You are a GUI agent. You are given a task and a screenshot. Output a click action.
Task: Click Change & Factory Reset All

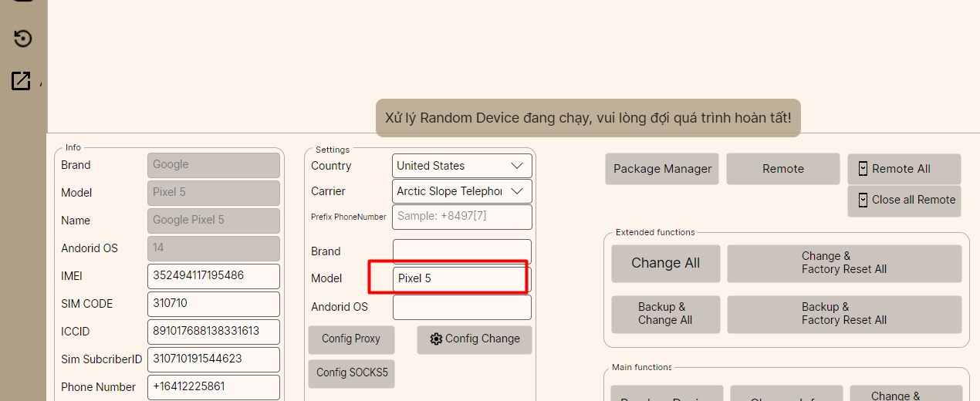coord(843,263)
